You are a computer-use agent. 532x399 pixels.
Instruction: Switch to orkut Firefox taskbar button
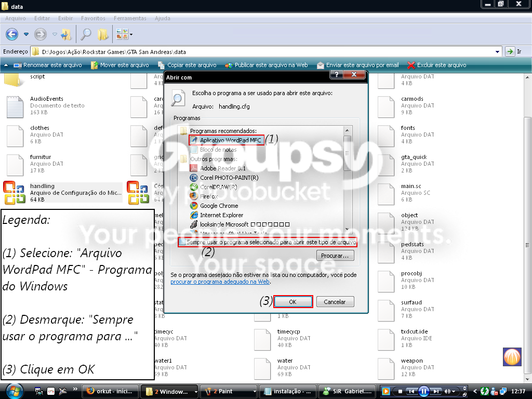pos(111,392)
